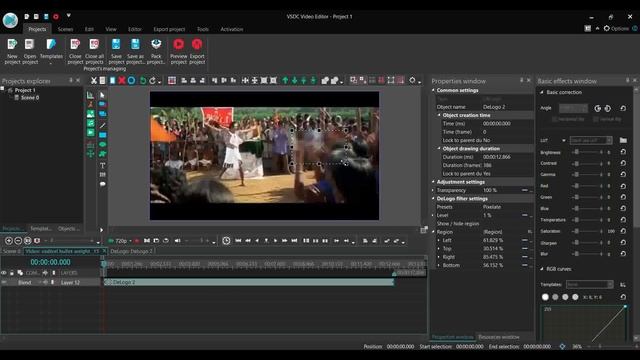
Task: Open the View ribbon tab
Action: click(111, 29)
